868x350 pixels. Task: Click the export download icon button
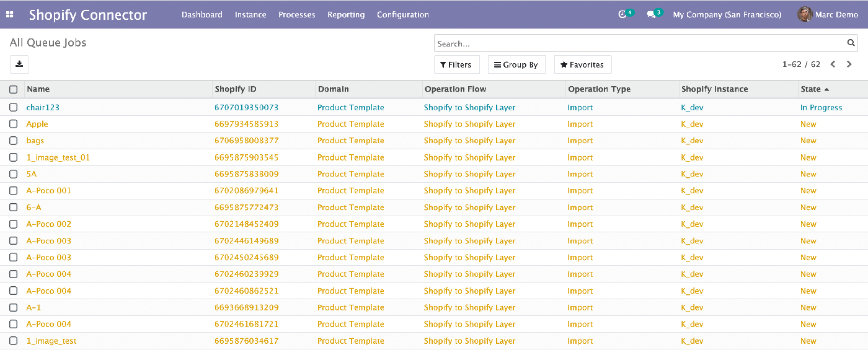(19, 64)
